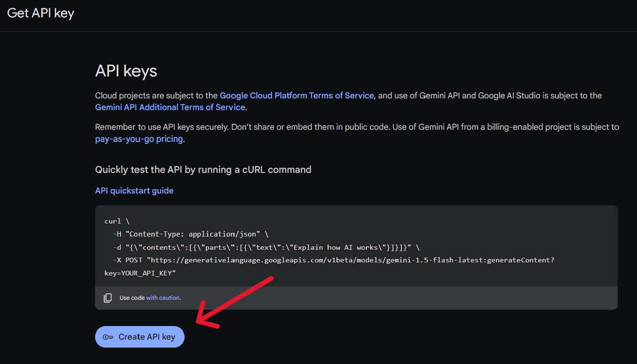637x364 pixels.
Task: Click the 'with caution' link
Action: [x=163, y=298]
